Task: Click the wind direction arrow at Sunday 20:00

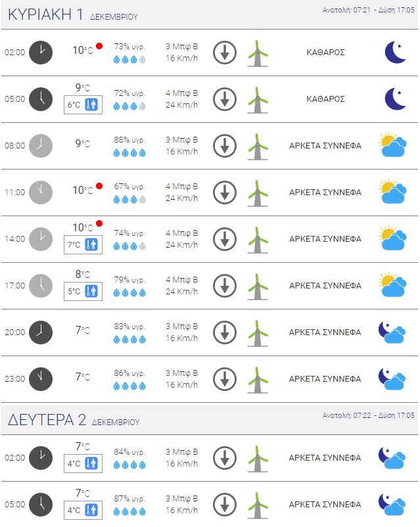Action: coord(225,332)
